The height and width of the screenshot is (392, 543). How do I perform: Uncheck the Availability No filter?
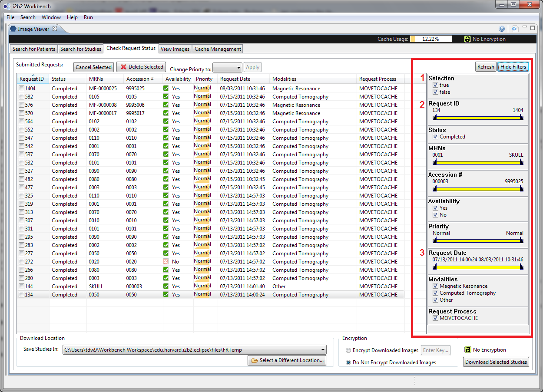(x=435, y=215)
